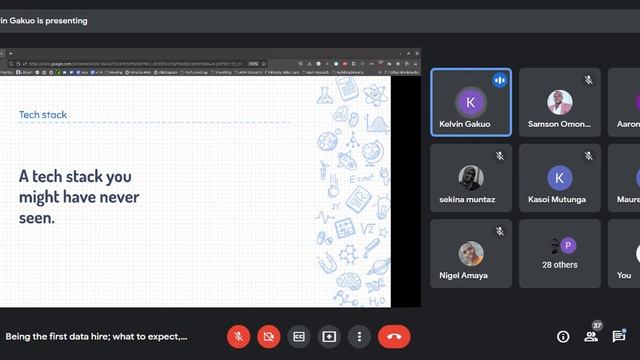Select the Maure... participant tile
This screenshot has width=640, height=360.
624,178
